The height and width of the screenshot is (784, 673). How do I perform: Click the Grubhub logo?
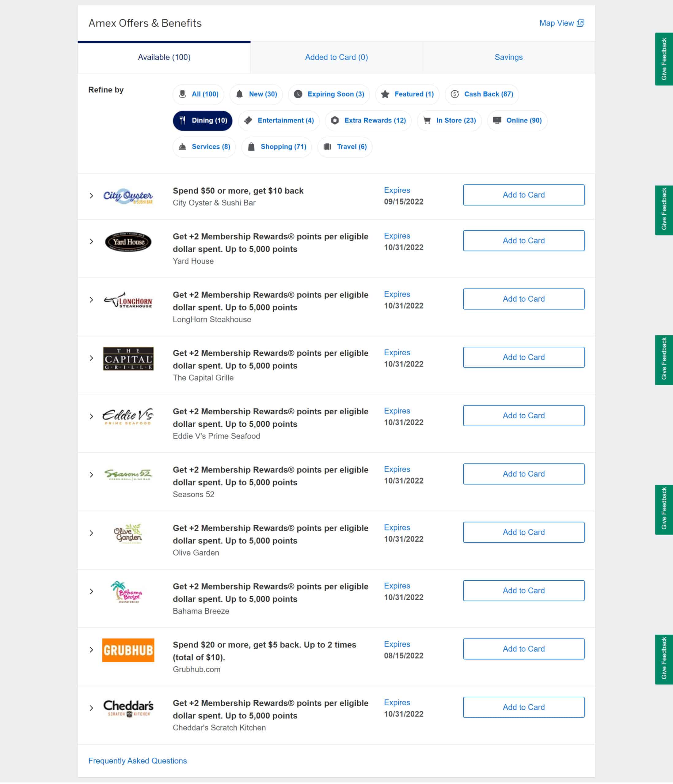(x=128, y=650)
